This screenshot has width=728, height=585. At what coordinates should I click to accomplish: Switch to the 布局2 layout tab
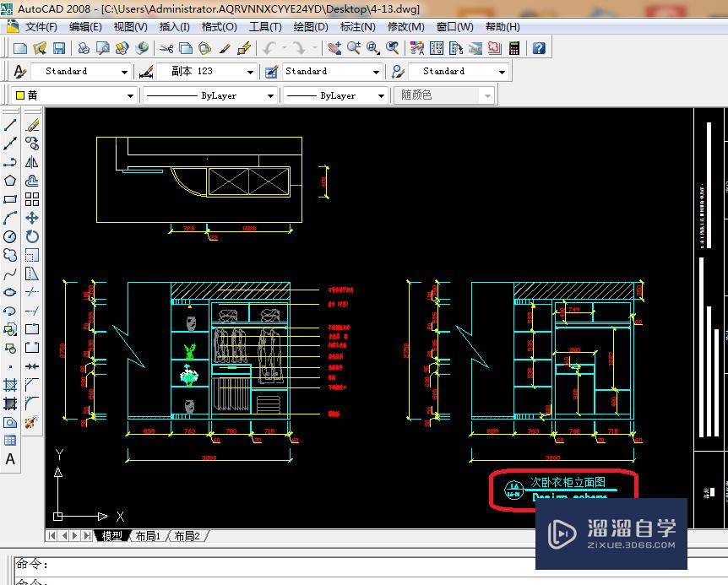click(187, 536)
